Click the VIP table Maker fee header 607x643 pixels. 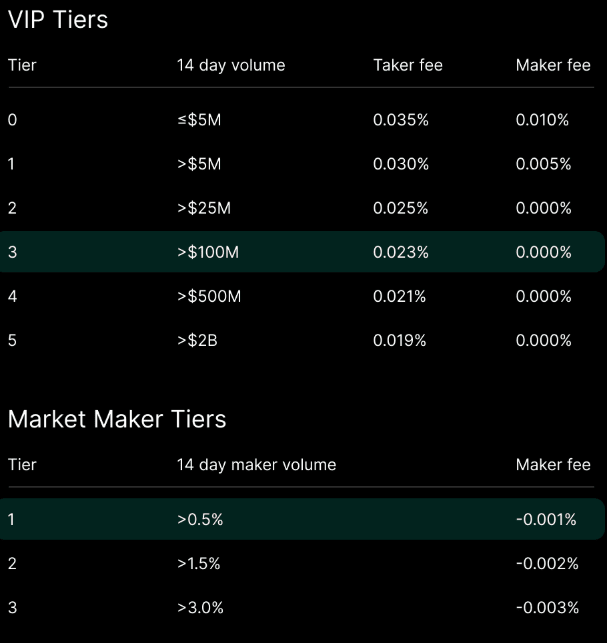click(553, 65)
